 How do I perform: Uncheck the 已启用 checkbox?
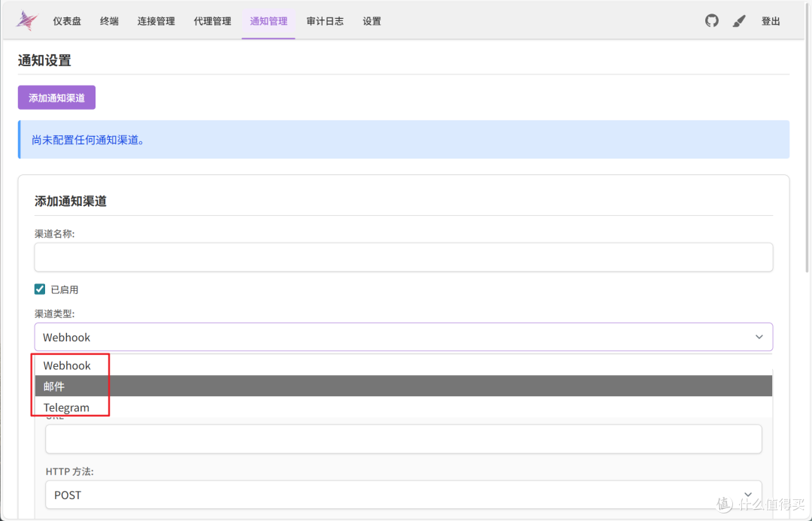pos(40,289)
